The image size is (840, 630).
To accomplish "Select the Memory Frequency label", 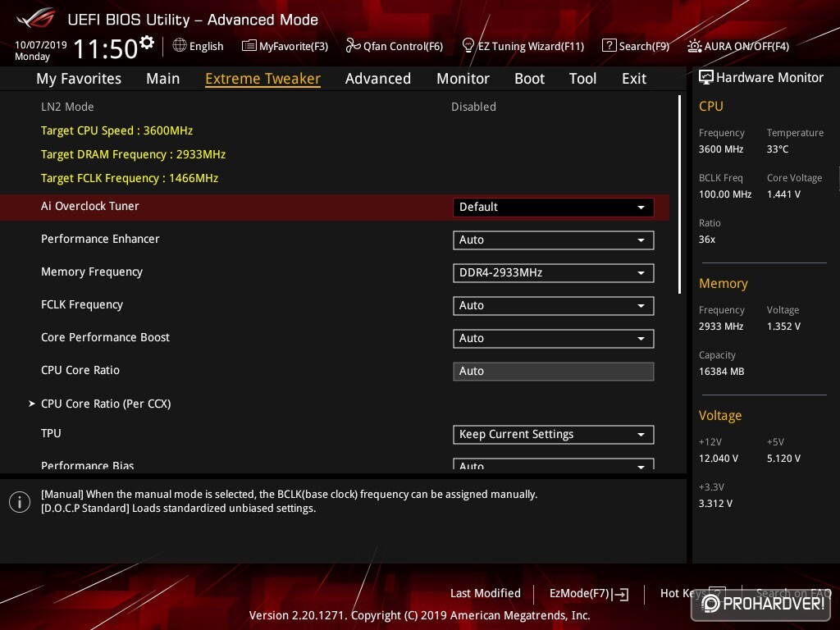I will pos(92,272).
